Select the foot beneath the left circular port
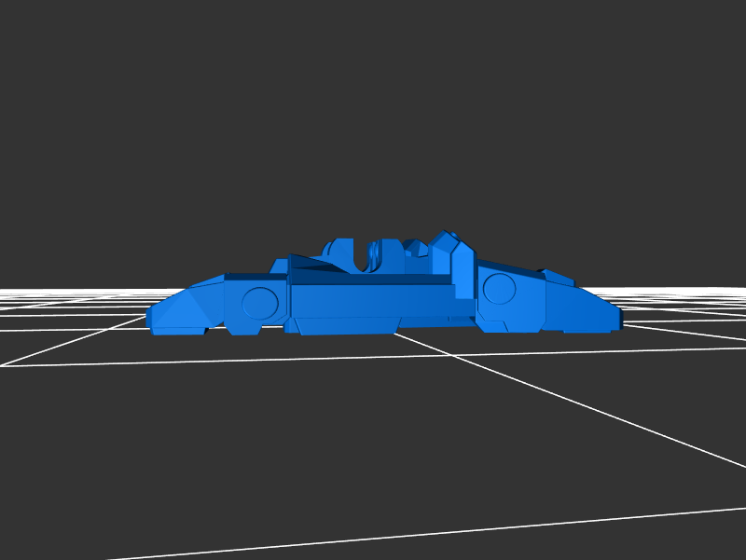 [243, 327]
